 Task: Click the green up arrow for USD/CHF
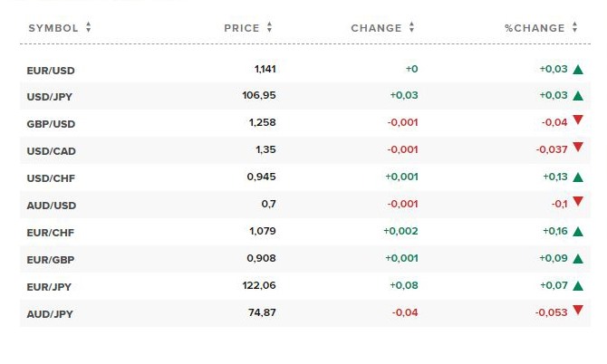pyautogui.click(x=578, y=177)
